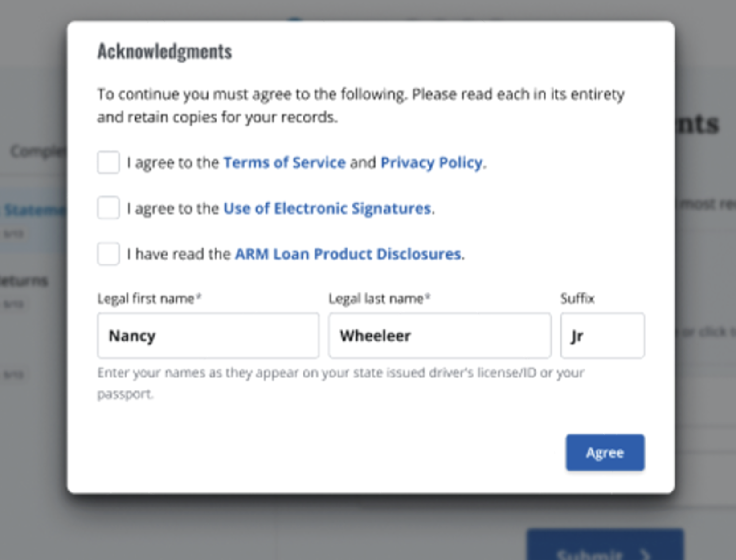
Task: Select the Returns item in the sidebar
Action: (25, 281)
